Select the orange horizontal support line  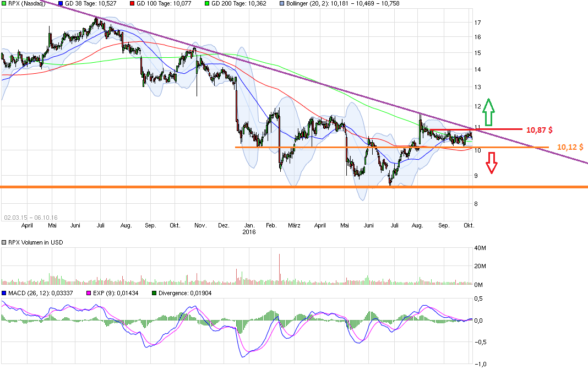(x=330, y=148)
